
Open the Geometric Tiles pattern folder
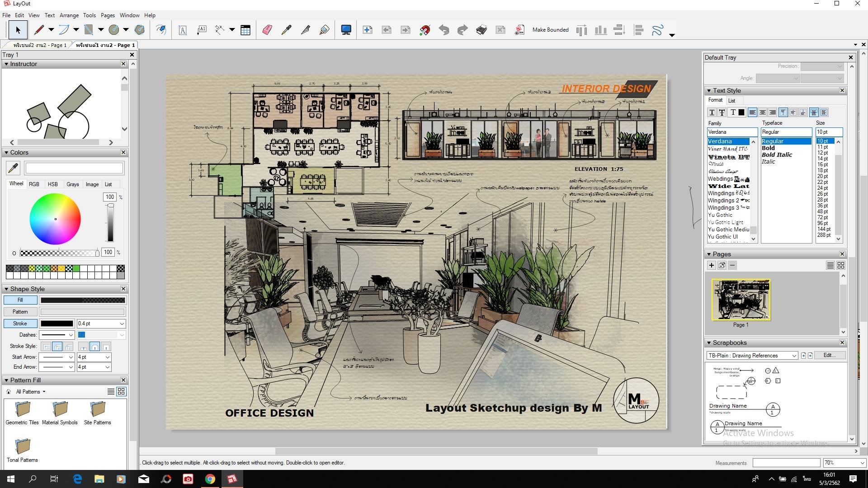(x=22, y=413)
